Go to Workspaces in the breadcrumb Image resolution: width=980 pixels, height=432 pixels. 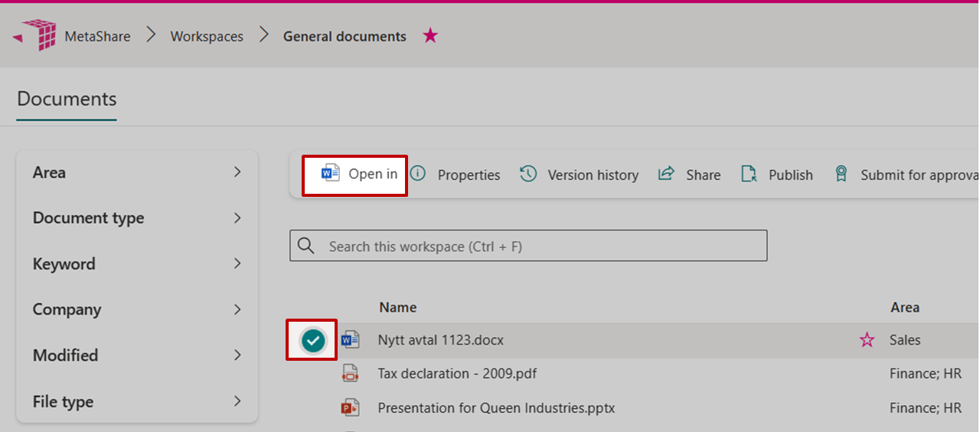coord(207,37)
